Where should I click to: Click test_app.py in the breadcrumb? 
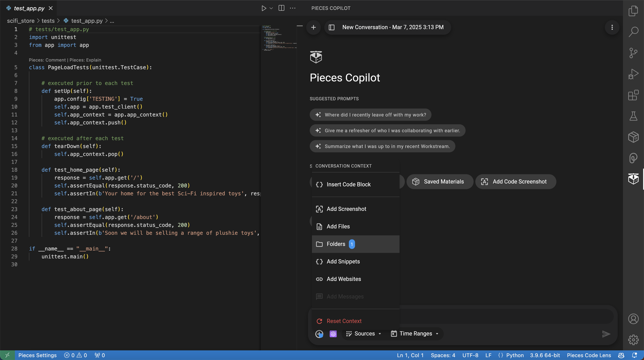pyautogui.click(x=87, y=21)
